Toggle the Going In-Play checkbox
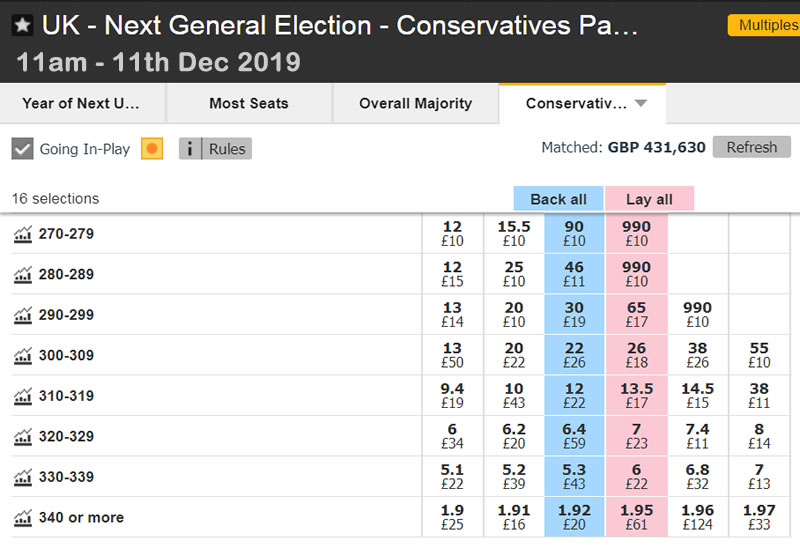 22,149
